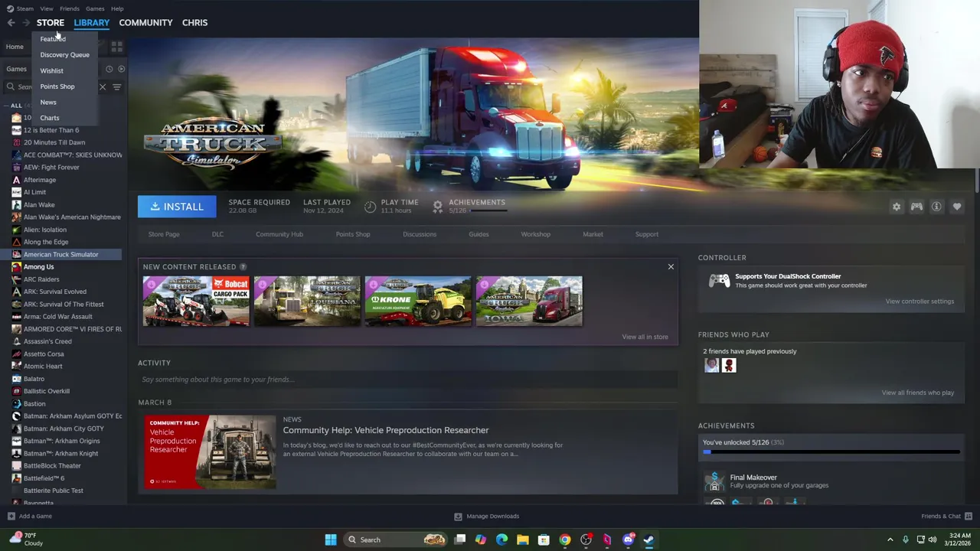
Task: Open library filter options icon
Action: click(116, 86)
